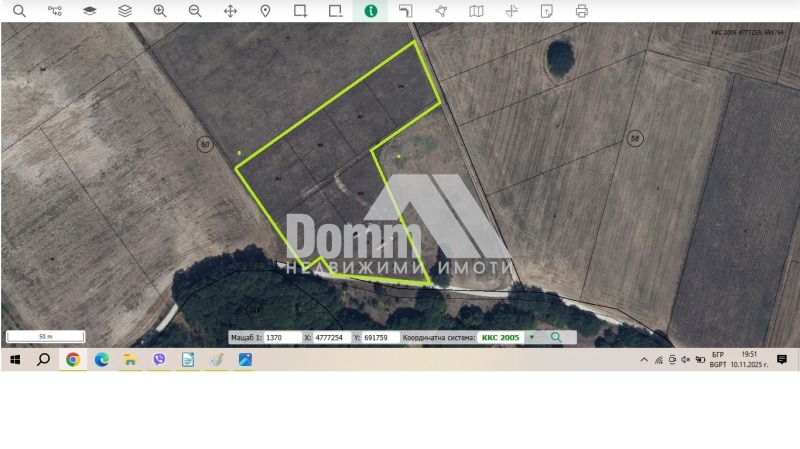Image resolution: width=800 pixels, height=449 pixels.
Task: Open the linked-nodes tree tool
Action: [55, 11]
